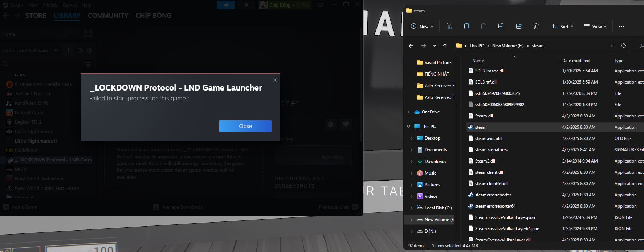Dismiss dialog with the X icon

pyautogui.click(x=275, y=80)
